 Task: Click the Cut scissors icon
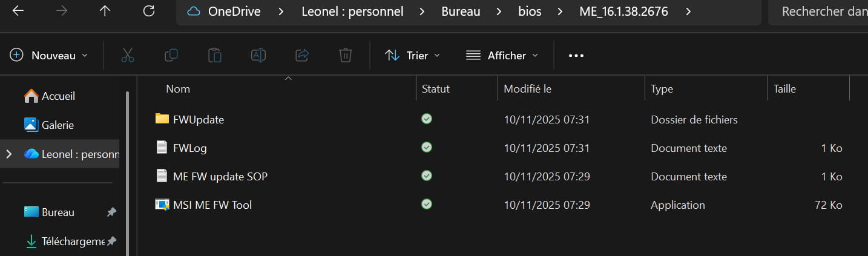click(127, 56)
